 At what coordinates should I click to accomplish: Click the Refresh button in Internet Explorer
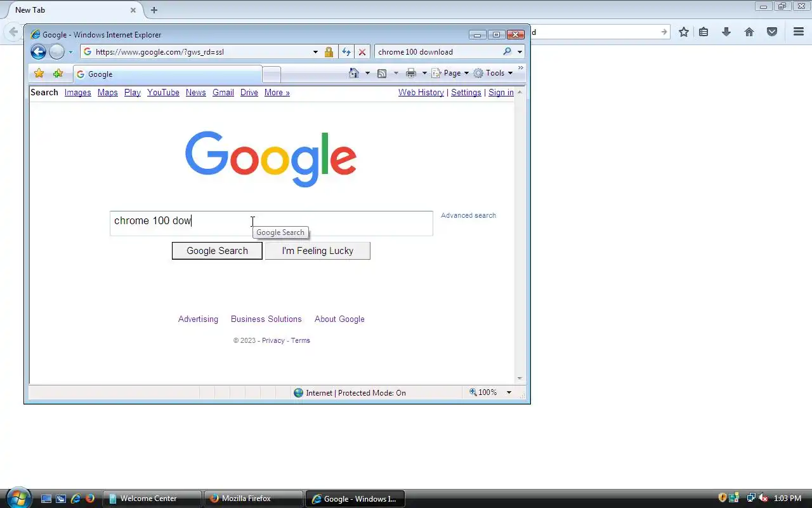point(346,52)
